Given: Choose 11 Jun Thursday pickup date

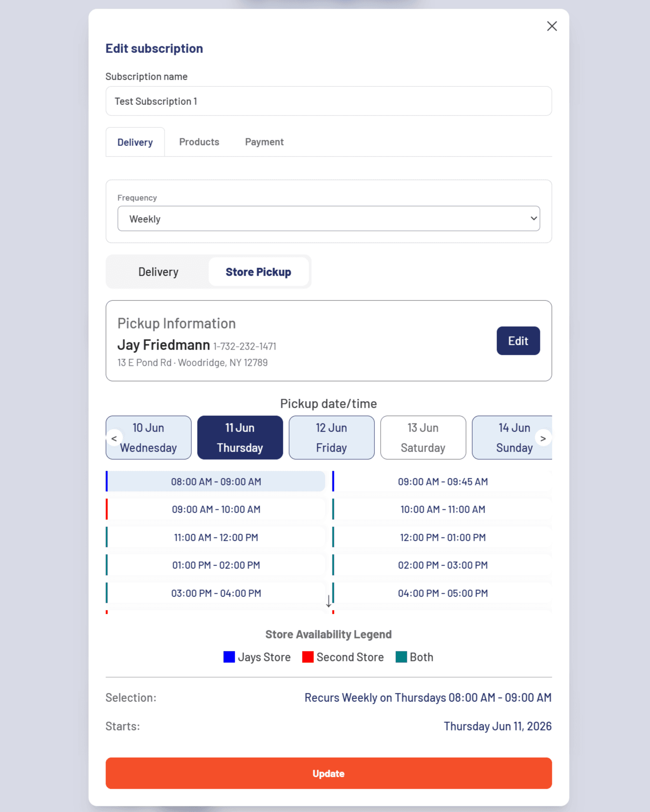Looking at the screenshot, I should 240,438.
